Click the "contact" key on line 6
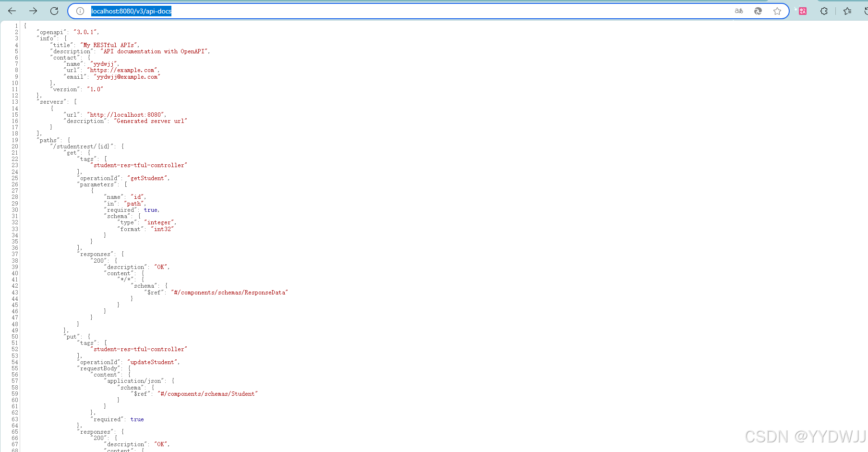The image size is (868, 452). tap(65, 58)
